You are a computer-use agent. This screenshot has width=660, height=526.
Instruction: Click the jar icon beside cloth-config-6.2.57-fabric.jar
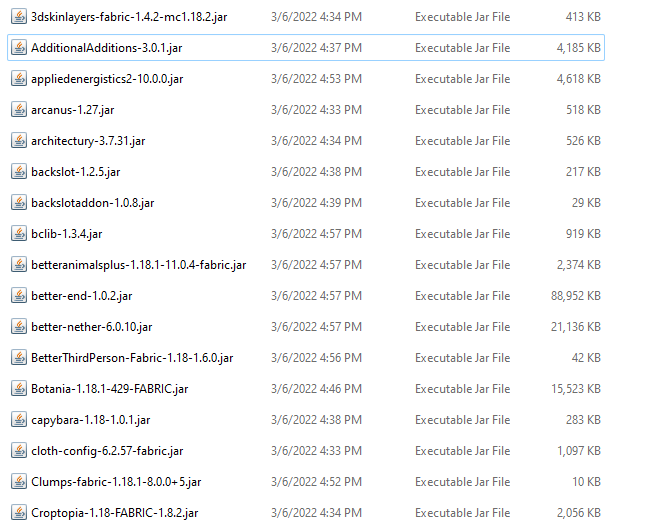coord(19,451)
